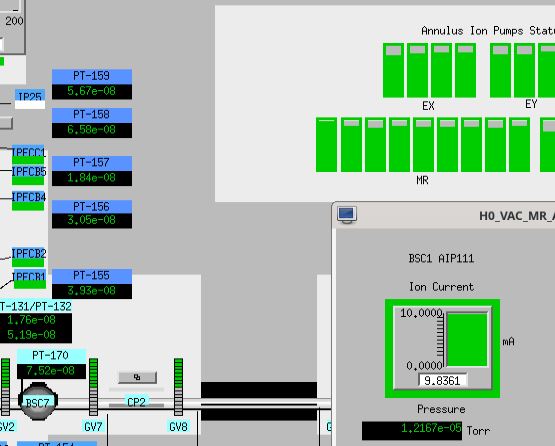Select the PT-170 gauge label

pos(51,356)
